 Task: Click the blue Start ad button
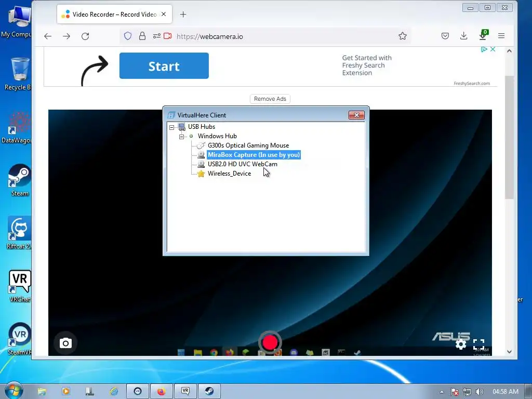pos(164,66)
